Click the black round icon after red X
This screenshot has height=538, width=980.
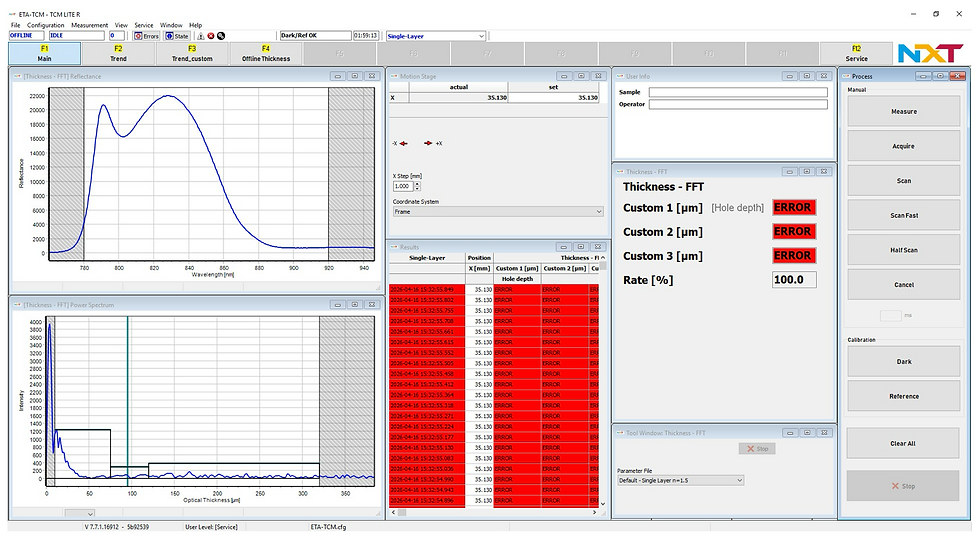click(x=221, y=36)
